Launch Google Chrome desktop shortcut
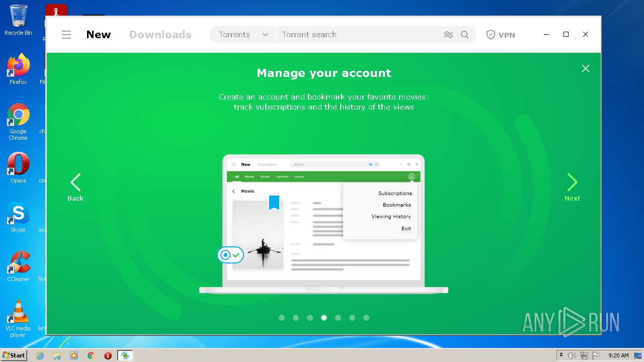This screenshot has width=644, height=362. pos(18,122)
